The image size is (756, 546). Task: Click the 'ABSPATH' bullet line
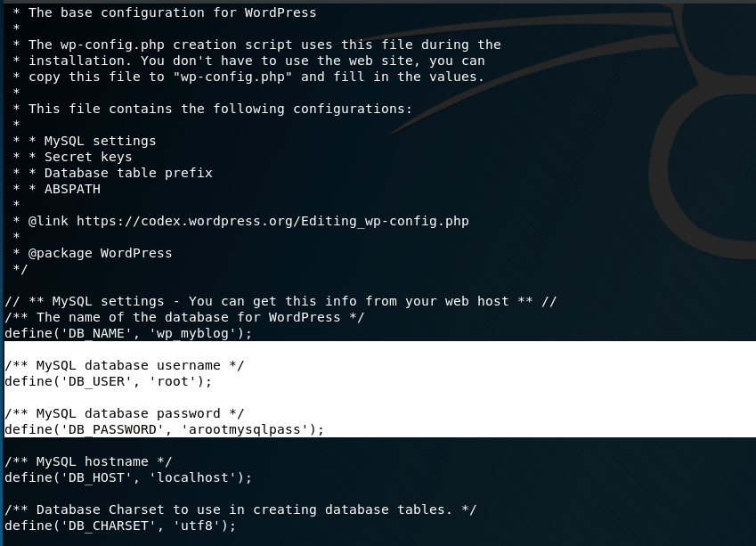pyautogui.click(x=56, y=190)
